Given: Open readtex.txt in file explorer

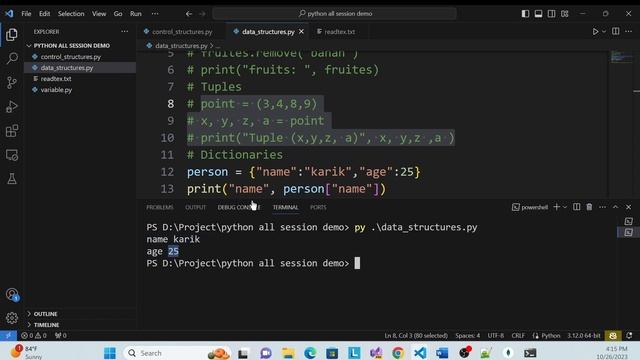Looking at the screenshot, I should 56,79.
